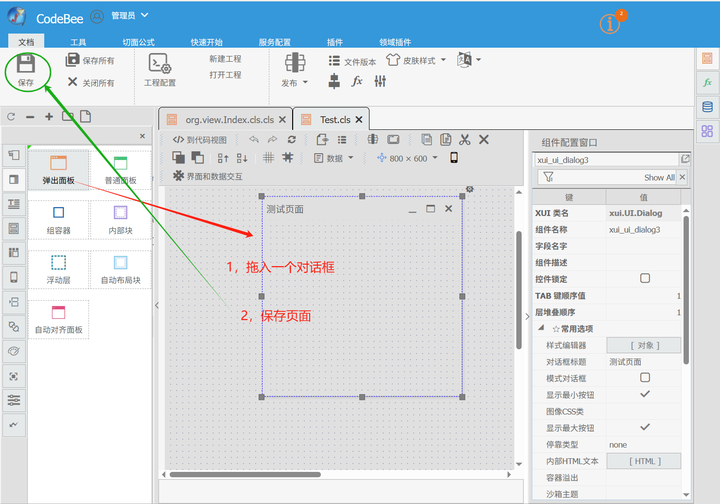Image resolution: width=720 pixels, height=504 pixels.
Task: Select the 组容器 component
Action: point(58,220)
